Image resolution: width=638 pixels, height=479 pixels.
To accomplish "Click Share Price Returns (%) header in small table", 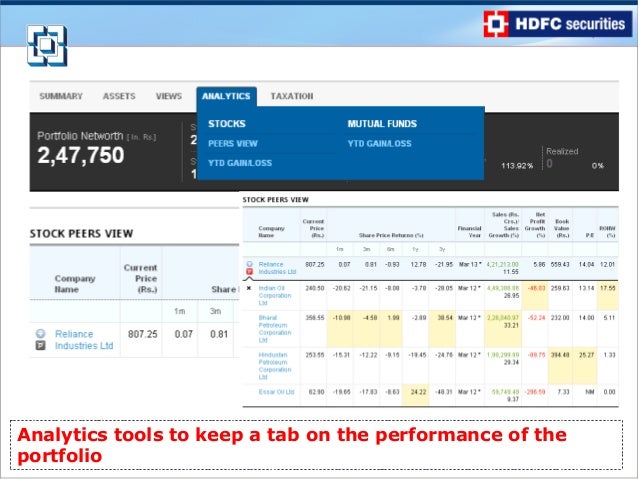I will (x=391, y=235).
